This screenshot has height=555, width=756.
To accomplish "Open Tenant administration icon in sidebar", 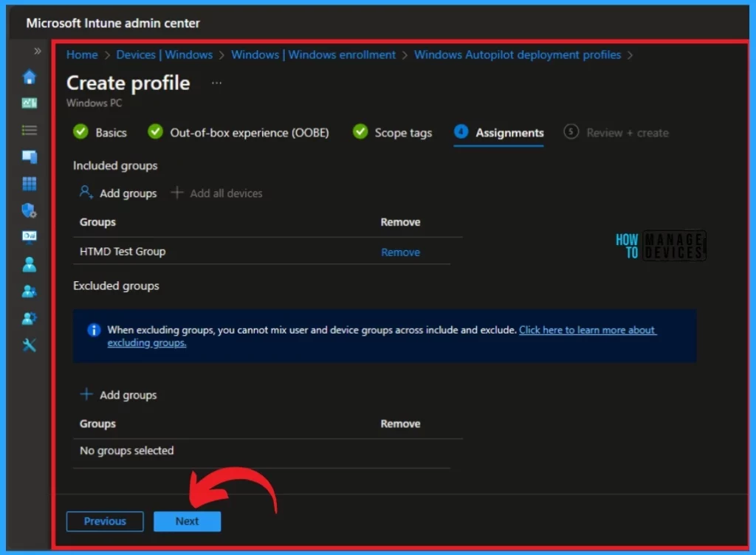I will (x=30, y=318).
